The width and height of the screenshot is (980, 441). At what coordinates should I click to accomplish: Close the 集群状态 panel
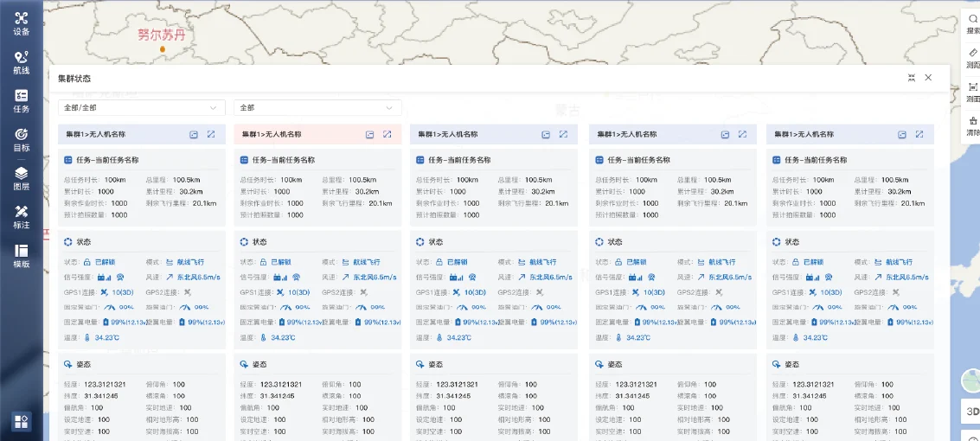[x=928, y=78]
